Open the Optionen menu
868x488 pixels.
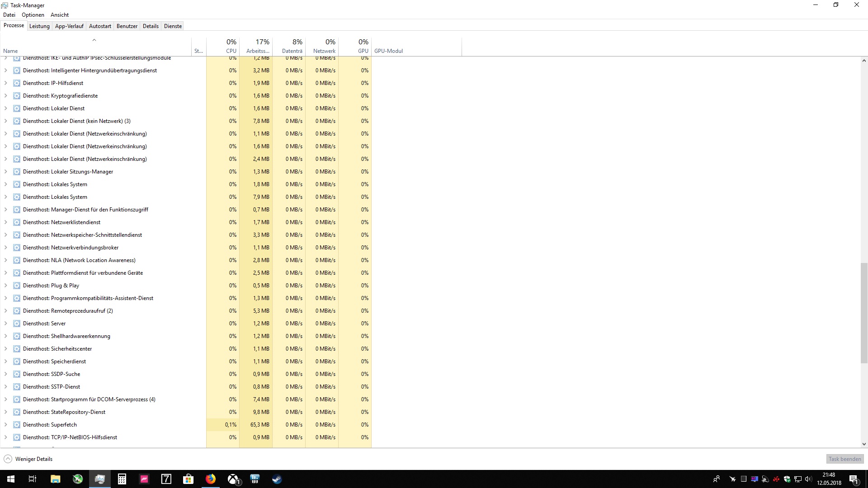click(33, 15)
